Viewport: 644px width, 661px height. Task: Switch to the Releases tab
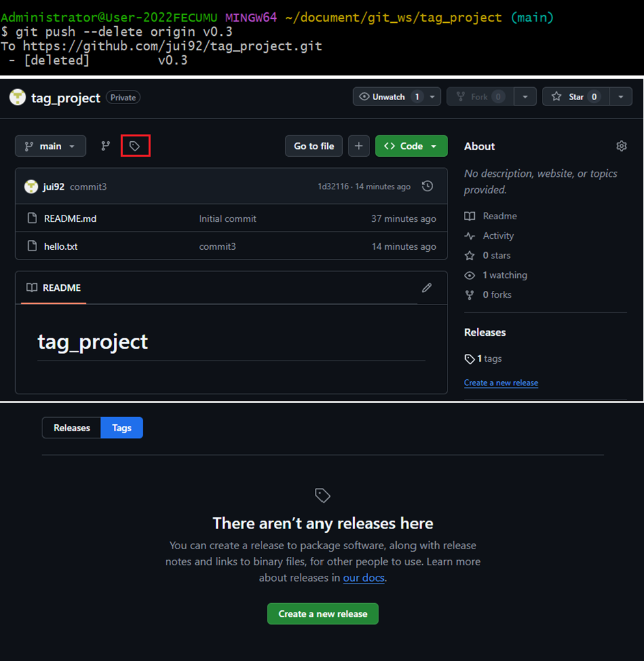tap(72, 427)
